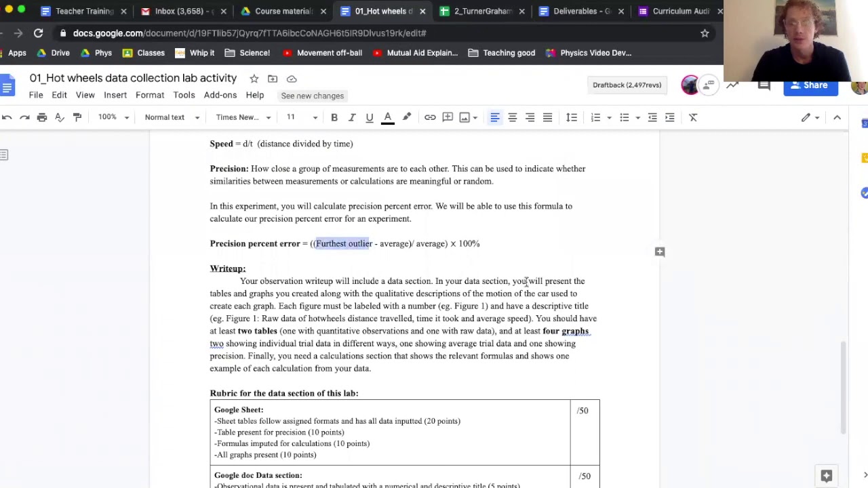868x488 pixels.
Task: Toggle the bulleted list
Action: click(x=625, y=117)
